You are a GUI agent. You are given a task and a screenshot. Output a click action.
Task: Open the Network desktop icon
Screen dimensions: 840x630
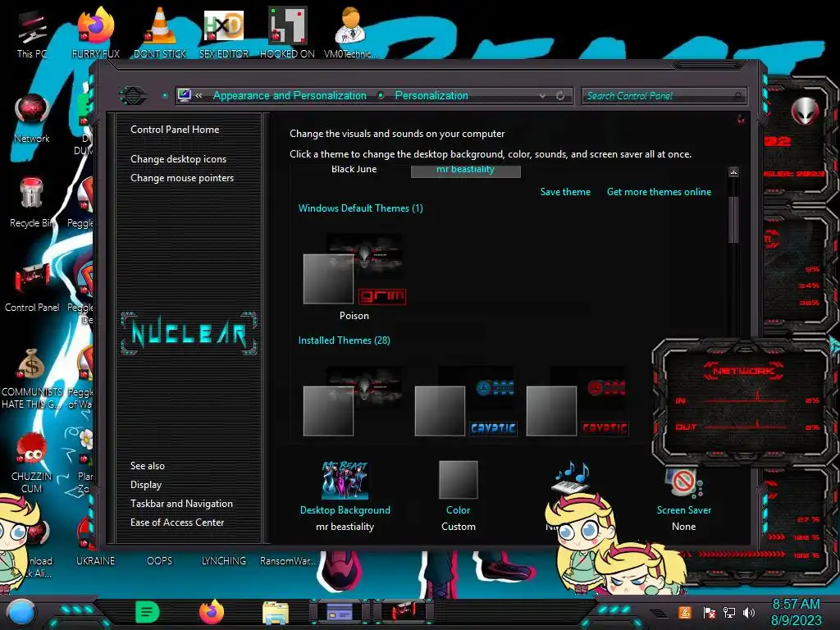point(32,118)
